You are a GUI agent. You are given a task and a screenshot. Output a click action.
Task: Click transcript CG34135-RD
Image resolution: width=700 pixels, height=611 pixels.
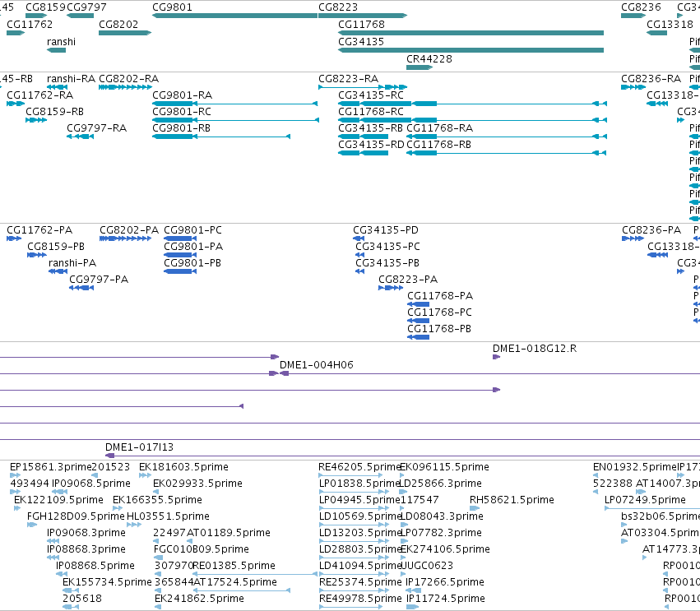coord(372,145)
